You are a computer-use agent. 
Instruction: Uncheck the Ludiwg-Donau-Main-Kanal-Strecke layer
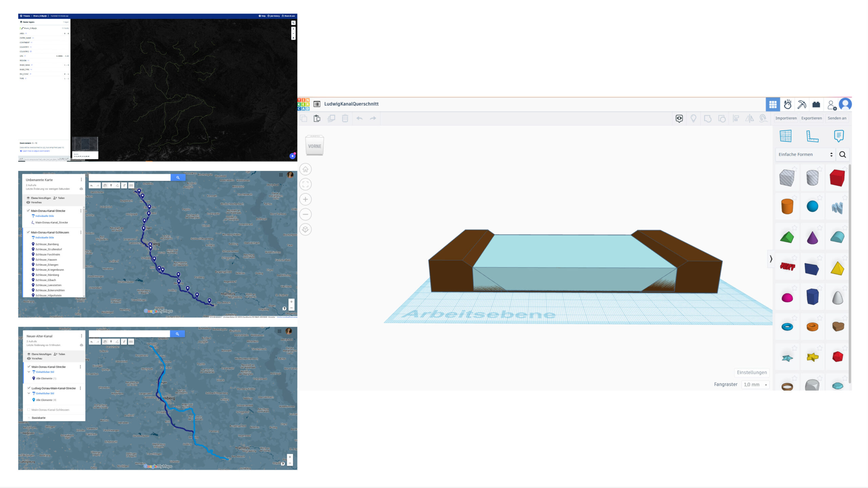point(29,388)
